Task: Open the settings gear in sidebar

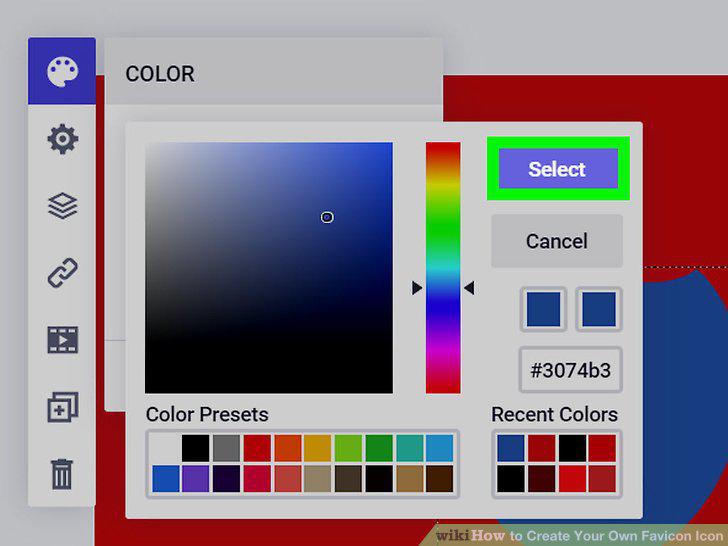Action: pyautogui.click(x=62, y=139)
